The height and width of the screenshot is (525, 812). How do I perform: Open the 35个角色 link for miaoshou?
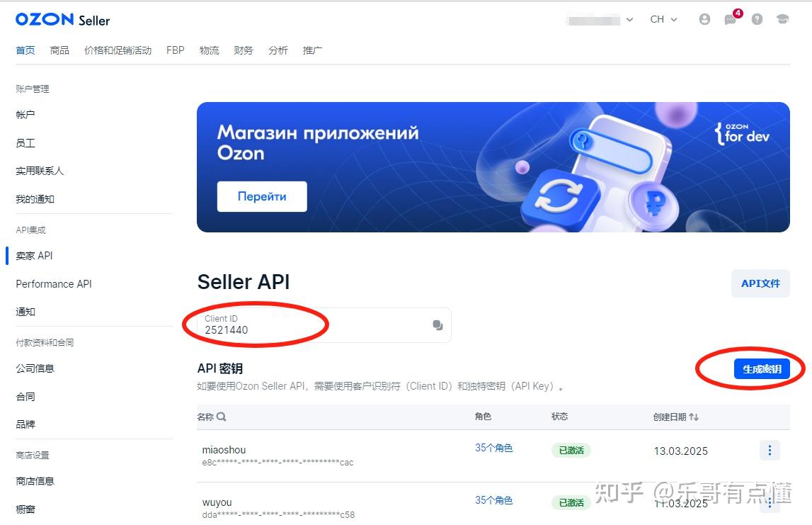pos(494,449)
